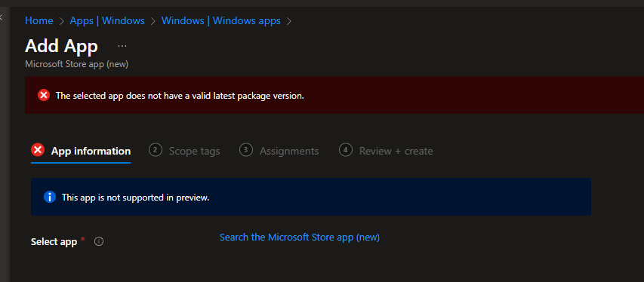Click 'Microsoft Store app (new)' subtitle text
The height and width of the screenshot is (282, 644).
[x=77, y=64]
